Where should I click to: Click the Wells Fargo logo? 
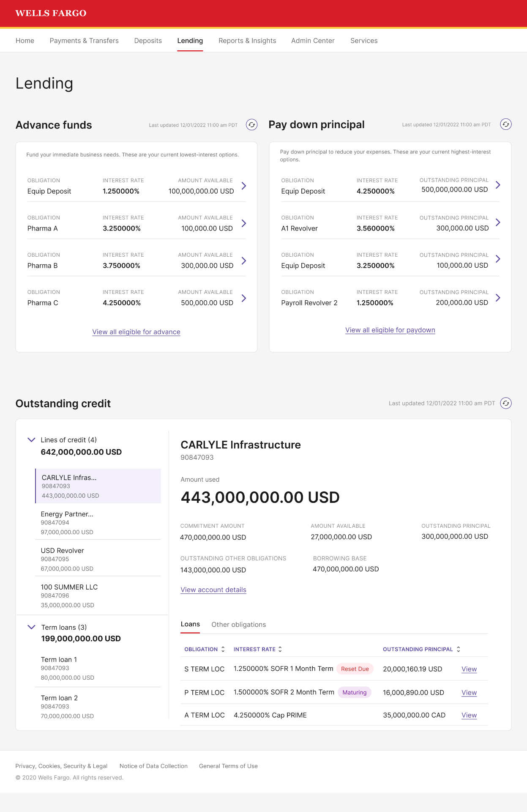pyautogui.click(x=51, y=13)
